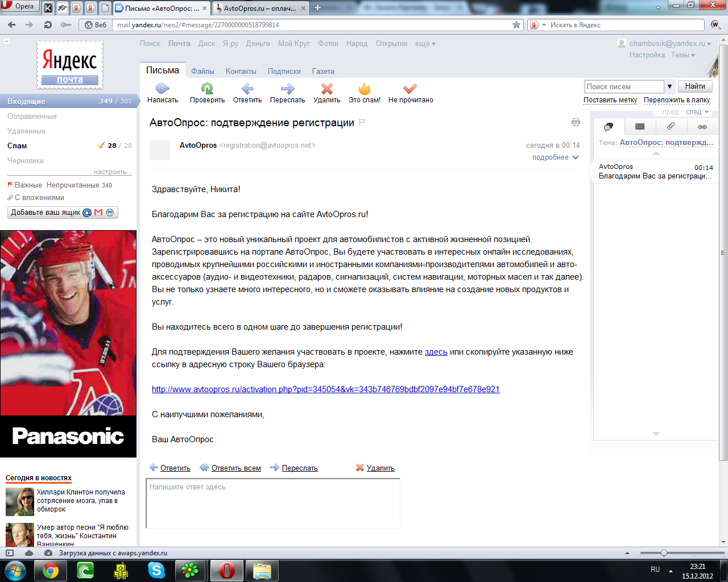Screen dimensions: 728x582
Task: Switch to the Подписки tab
Action: (284, 72)
